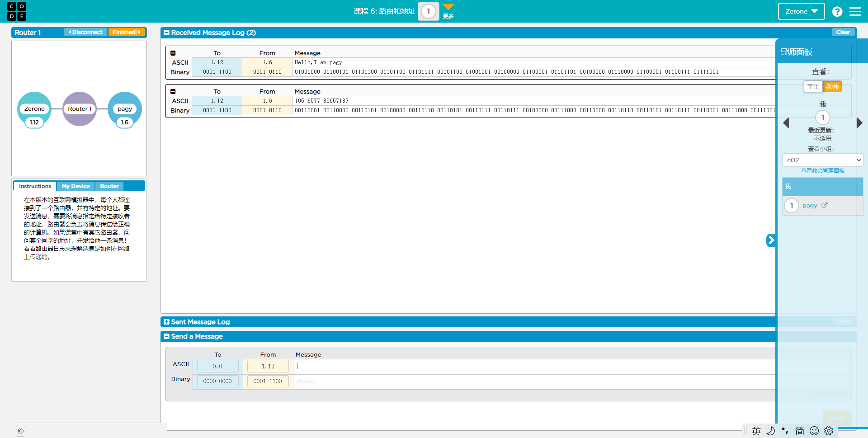Viewport: 868px width, 438px height.
Task: Click the Binary From field 0001 1100
Action: pyautogui.click(x=268, y=381)
